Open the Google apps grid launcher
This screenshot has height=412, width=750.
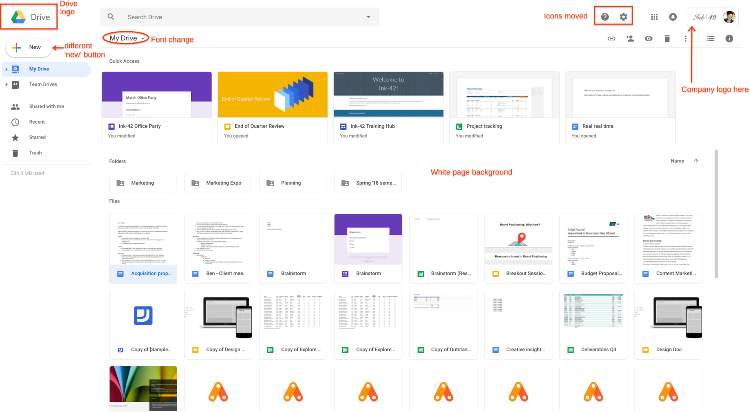click(x=654, y=17)
